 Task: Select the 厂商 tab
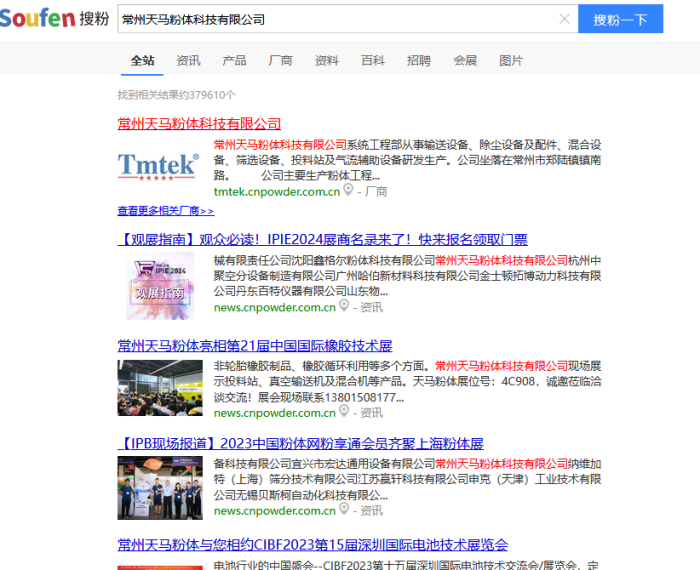pyautogui.click(x=280, y=61)
